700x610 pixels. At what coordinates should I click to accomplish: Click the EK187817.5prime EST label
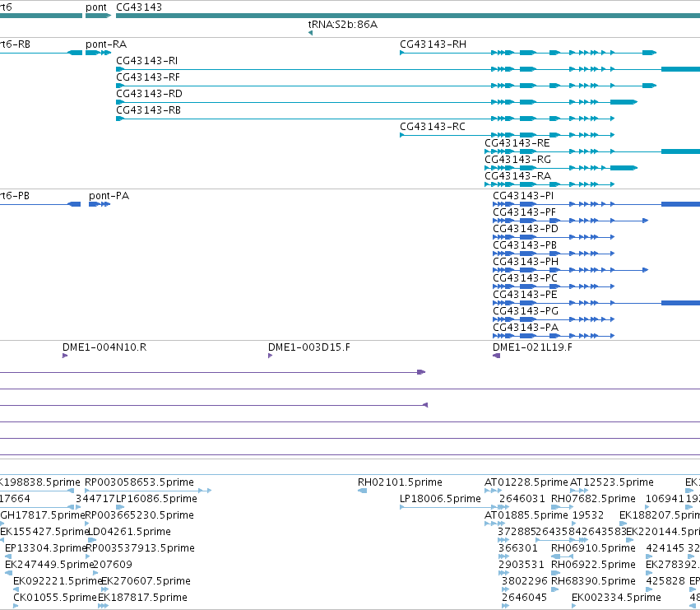(143, 598)
